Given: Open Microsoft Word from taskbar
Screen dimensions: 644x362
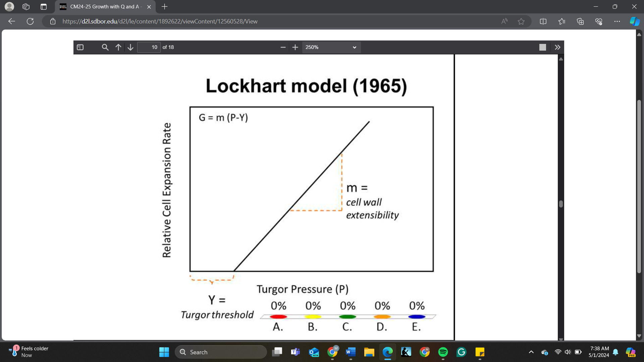Looking at the screenshot, I should coord(351,352).
